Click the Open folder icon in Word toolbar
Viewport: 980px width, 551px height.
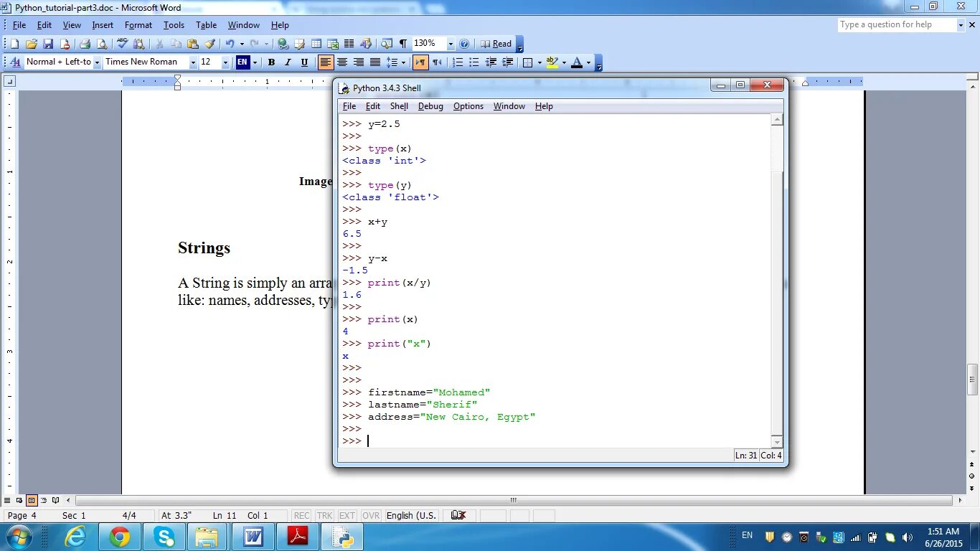click(x=32, y=44)
